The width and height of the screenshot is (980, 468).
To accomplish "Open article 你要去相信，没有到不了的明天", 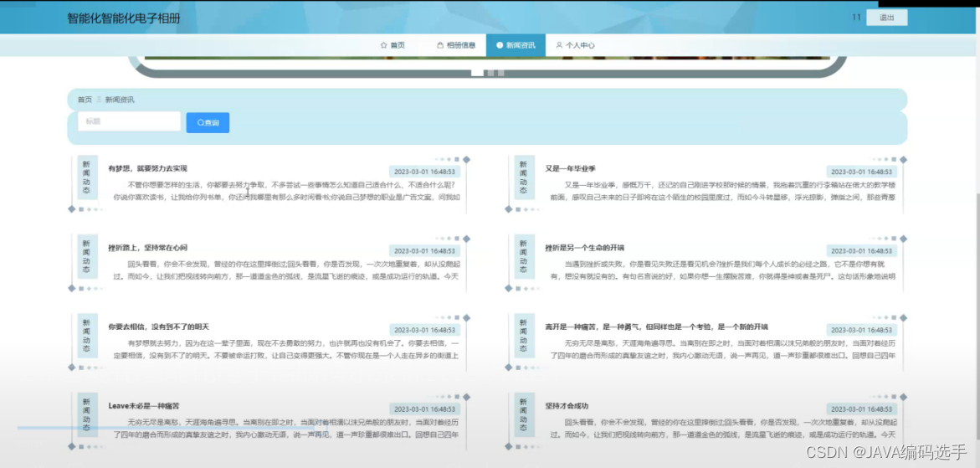I will click(158, 327).
